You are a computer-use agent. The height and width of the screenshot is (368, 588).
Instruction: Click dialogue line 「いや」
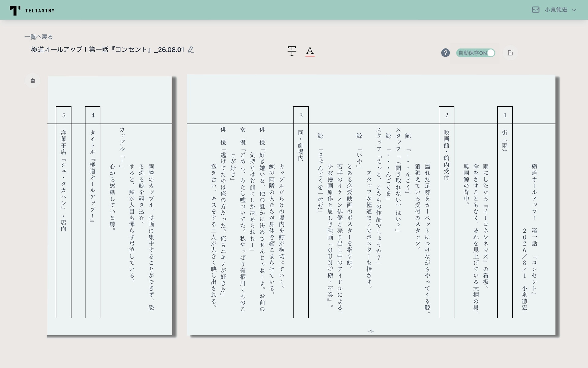[x=359, y=158]
